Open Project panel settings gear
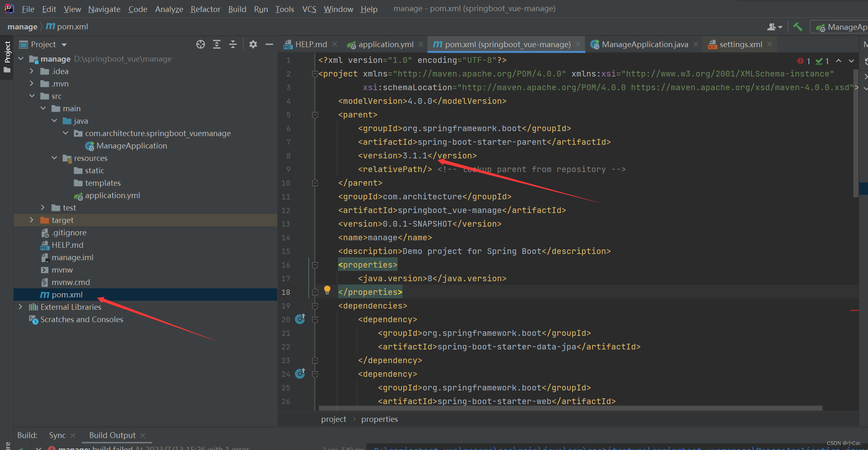The height and width of the screenshot is (450, 868). [253, 44]
